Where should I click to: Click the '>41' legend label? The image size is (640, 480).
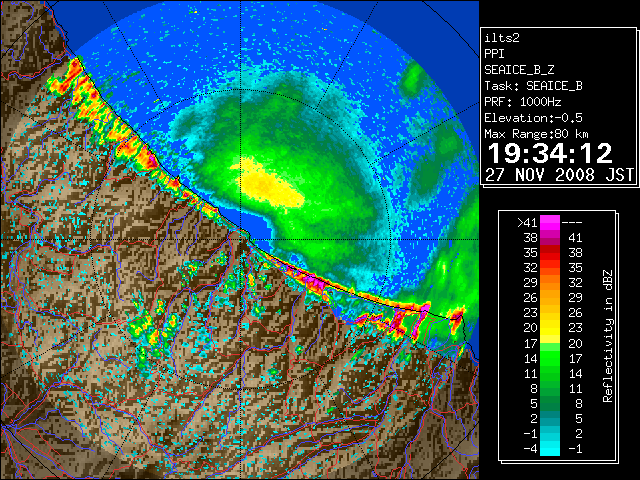(527, 223)
